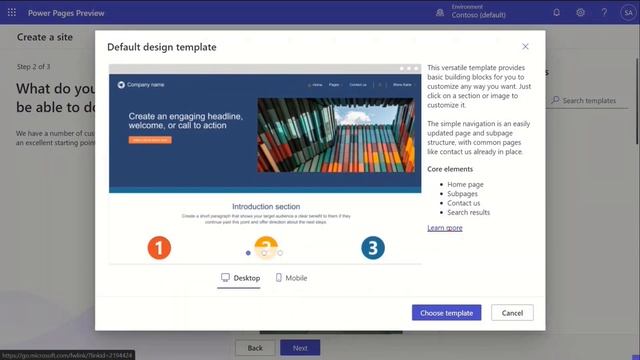Click the Core elements heading

point(450,169)
